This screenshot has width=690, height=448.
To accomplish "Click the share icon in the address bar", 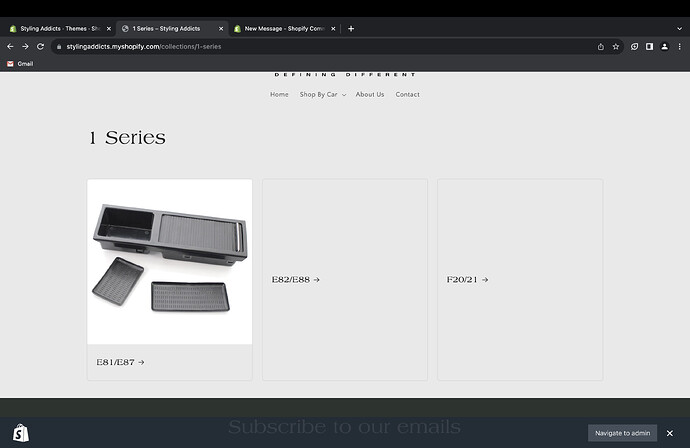I will pos(601,47).
